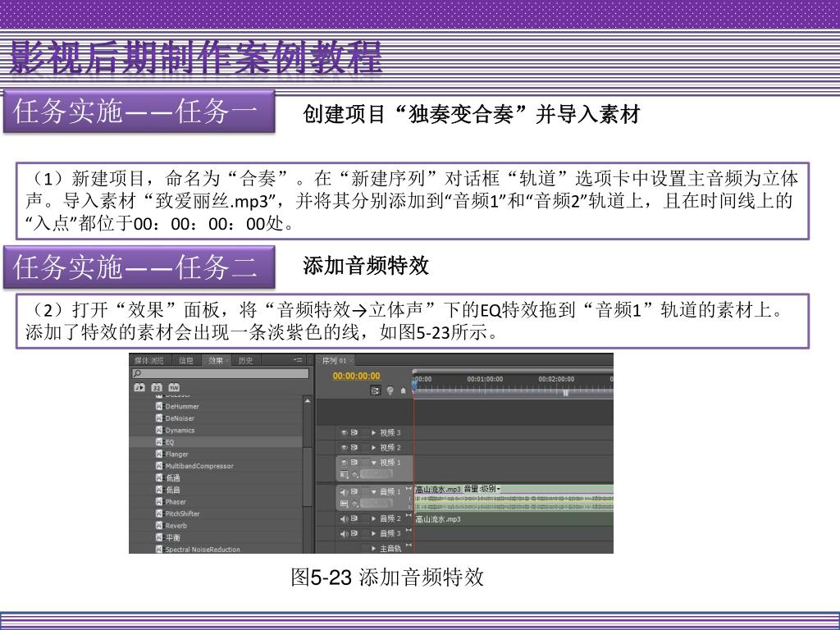Click the Reverb effect icon

(158, 526)
